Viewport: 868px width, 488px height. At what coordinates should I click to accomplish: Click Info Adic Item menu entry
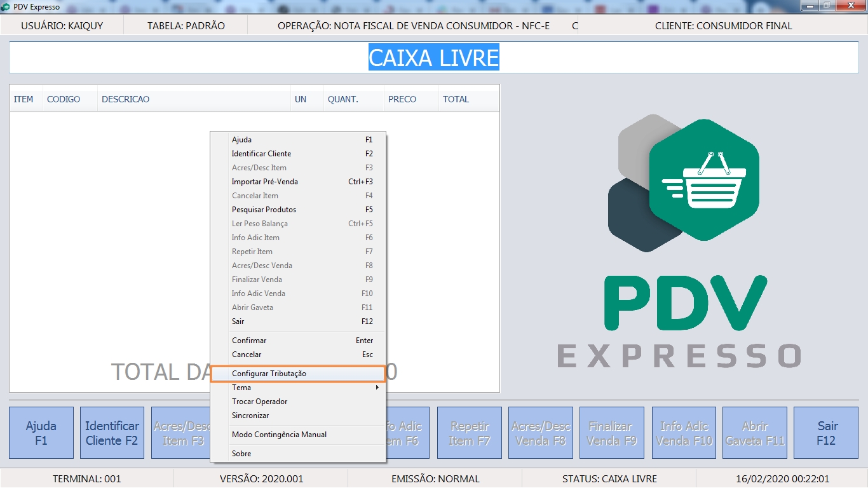297,238
